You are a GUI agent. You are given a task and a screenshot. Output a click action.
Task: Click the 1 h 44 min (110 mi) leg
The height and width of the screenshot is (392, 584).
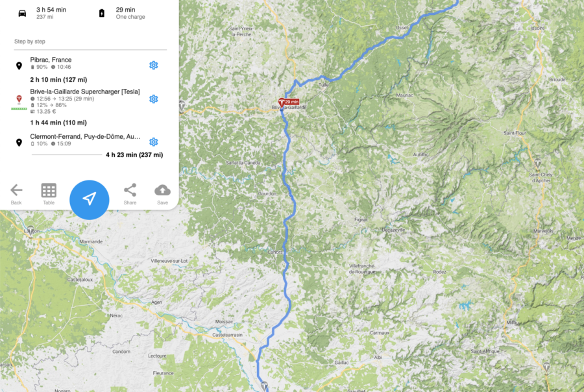click(x=58, y=123)
